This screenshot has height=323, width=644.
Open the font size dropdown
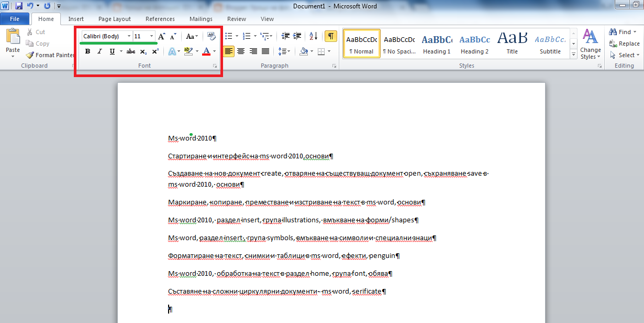152,36
